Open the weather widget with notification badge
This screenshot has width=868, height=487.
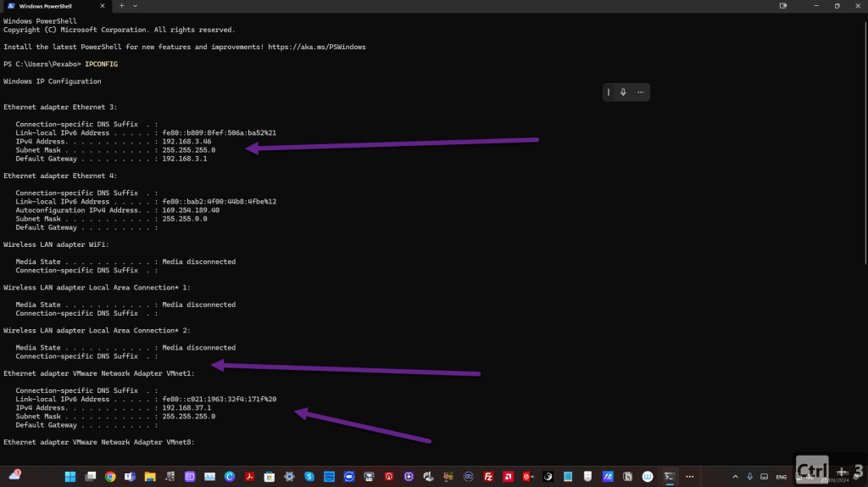click(x=15, y=475)
